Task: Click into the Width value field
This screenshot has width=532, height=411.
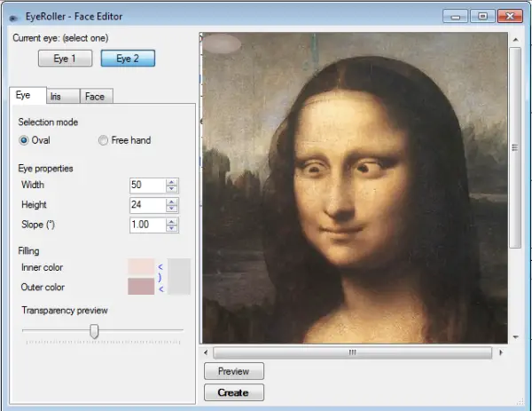Action: pos(146,185)
